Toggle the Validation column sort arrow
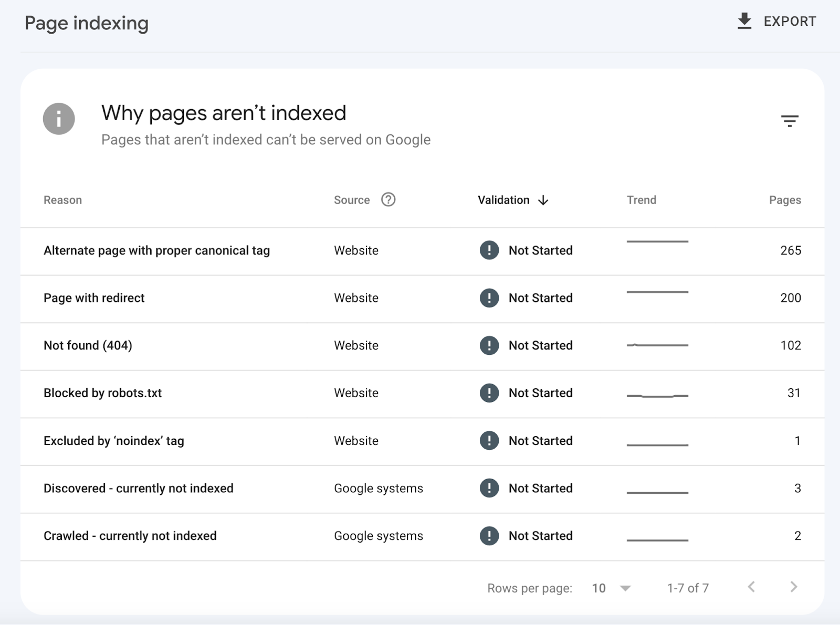Screen dimensions: 840x625 (x=543, y=200)
